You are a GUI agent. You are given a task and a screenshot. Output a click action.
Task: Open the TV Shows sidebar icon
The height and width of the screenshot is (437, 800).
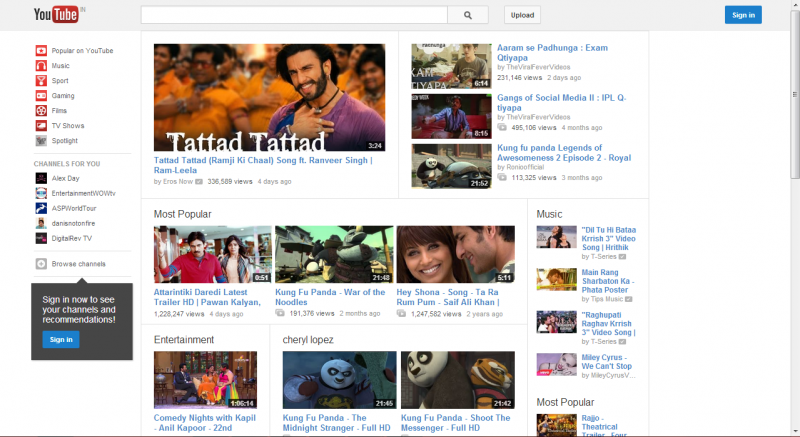(x=41, y=126)
